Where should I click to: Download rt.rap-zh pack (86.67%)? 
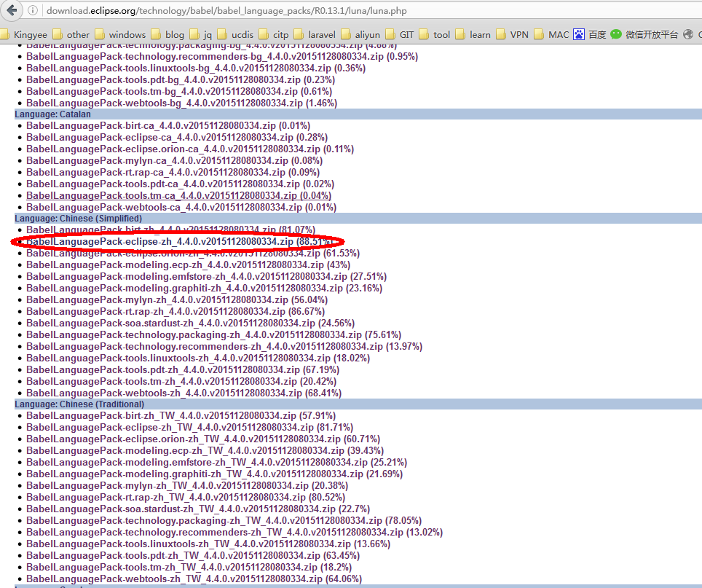[x=175, y=311]
